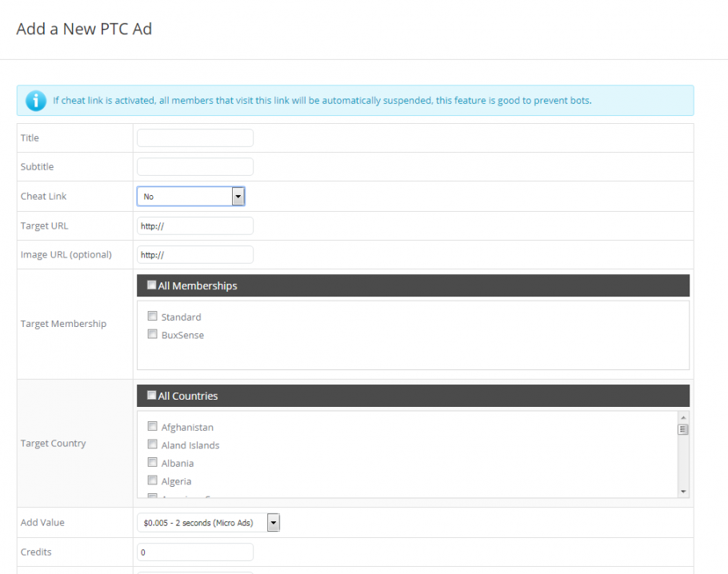Viewport: 728px width, 574px height.
Task: Check the Afghanistan country checkbox
Action: pos(152,426)
